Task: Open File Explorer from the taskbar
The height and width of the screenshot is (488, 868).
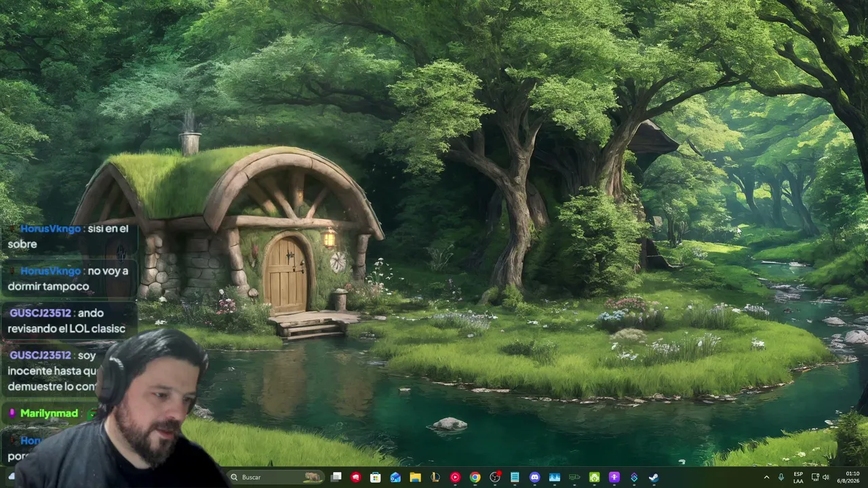Action: [415, 477]
